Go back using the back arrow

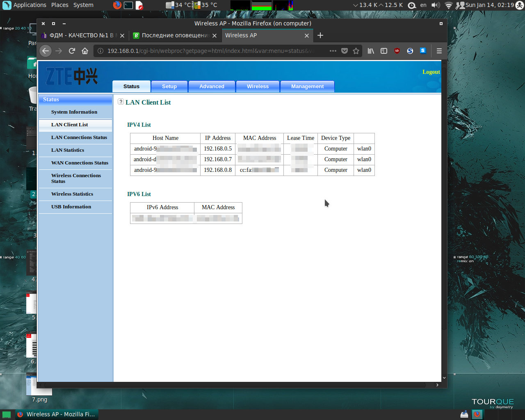[46, 51]
